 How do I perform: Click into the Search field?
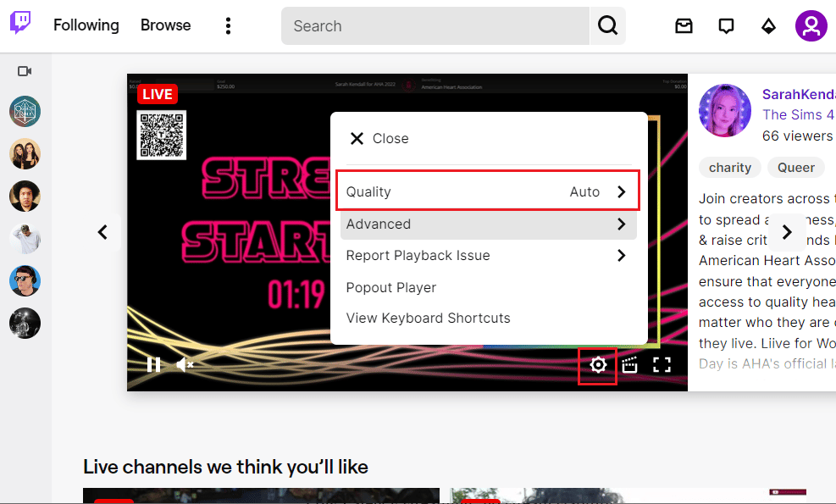click(x=435, y=25)
